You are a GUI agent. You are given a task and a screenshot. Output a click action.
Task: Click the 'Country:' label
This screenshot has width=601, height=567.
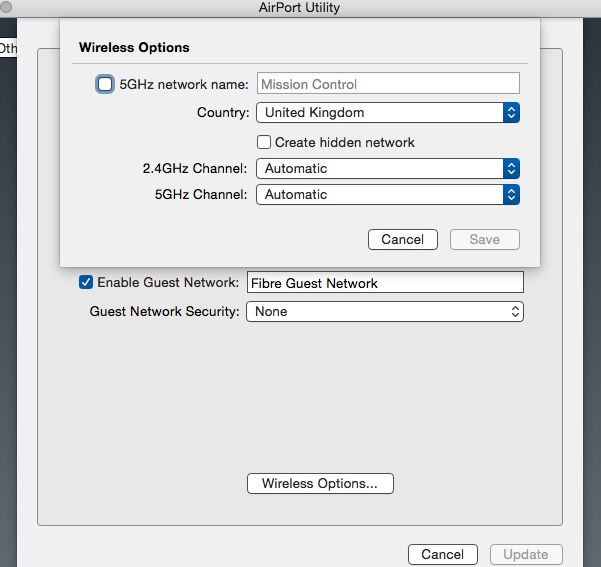(223, 112)
